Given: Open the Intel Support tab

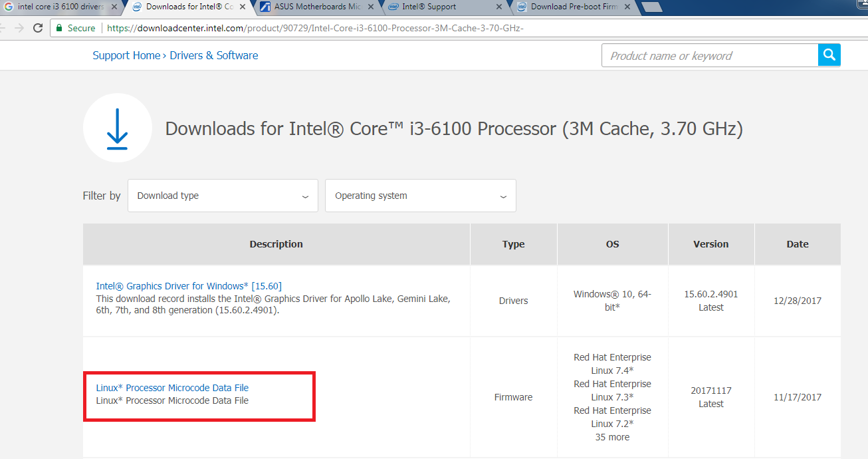Looking at the screenshot, I should pyautogui.click(x=445, y=7).
